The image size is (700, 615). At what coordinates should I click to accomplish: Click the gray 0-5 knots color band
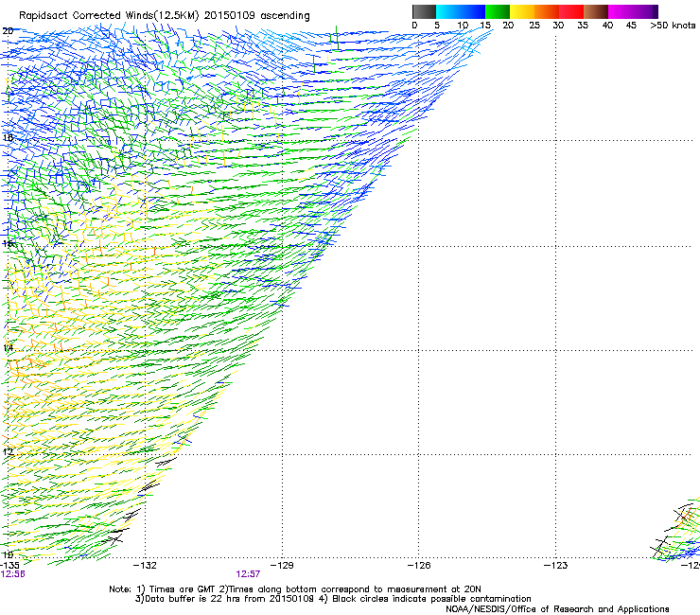424,11
